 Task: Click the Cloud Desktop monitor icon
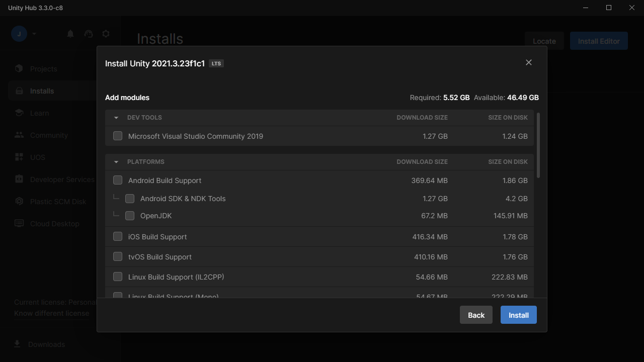(19, 223)
